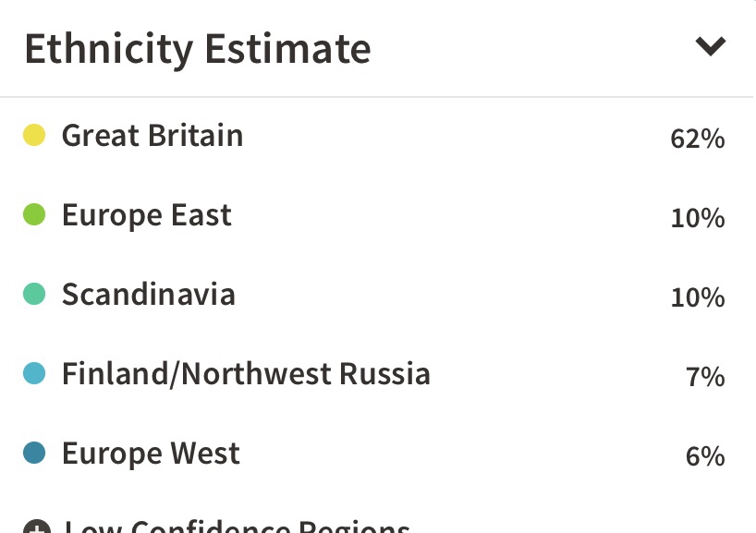Click the 10% Europe East percentage

point(698,219)
